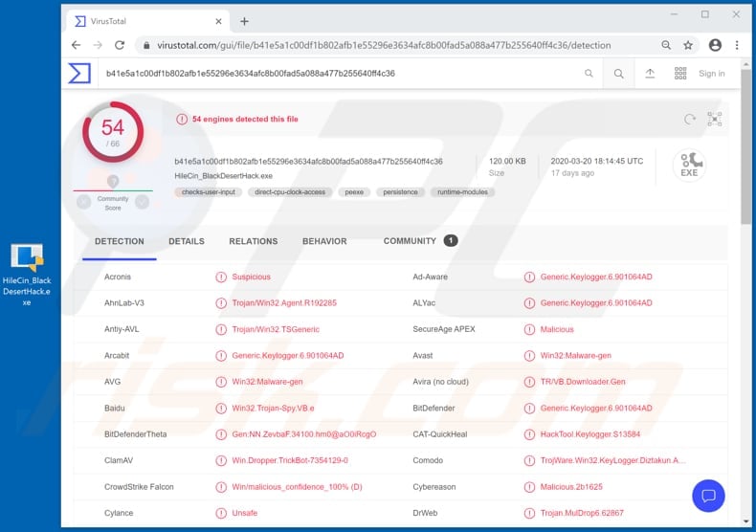Open a new browser tab

click(244, 21)
